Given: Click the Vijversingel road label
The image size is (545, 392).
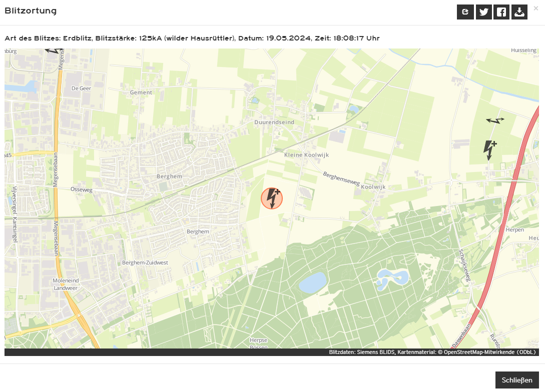Looking at the screenshot, I should [x=15, y=200].
